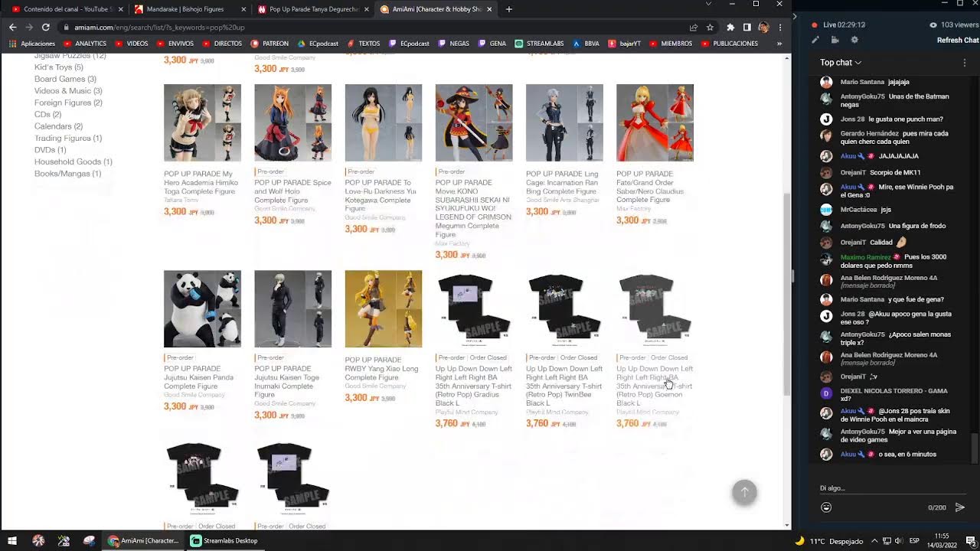Filter by Household Goods category
Screen dimensions: 980x551
pyautogui.click(x=73, y=162)
